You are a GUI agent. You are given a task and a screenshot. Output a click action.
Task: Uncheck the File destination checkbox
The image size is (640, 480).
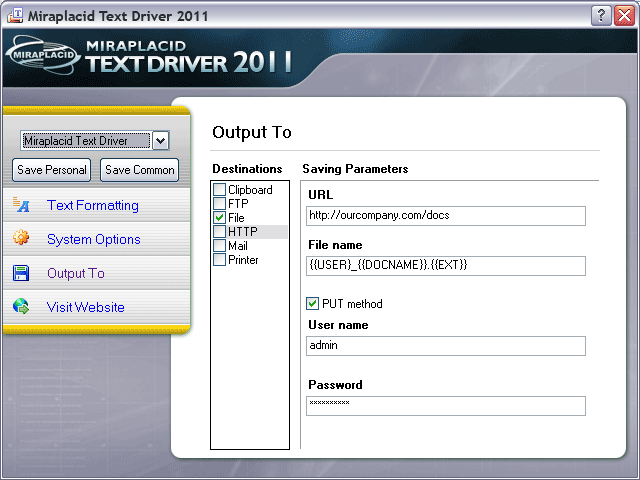220,218
